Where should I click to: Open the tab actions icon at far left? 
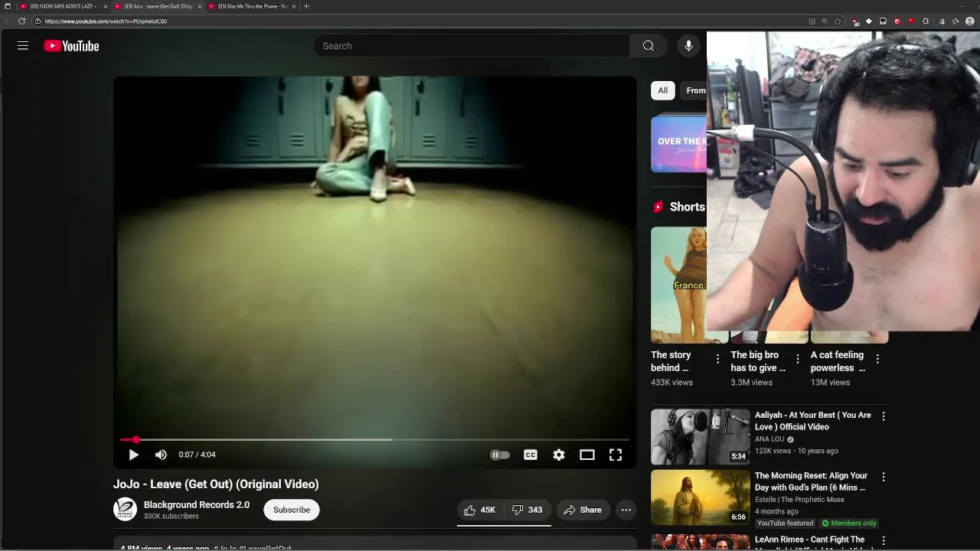(x=8, y=6)
